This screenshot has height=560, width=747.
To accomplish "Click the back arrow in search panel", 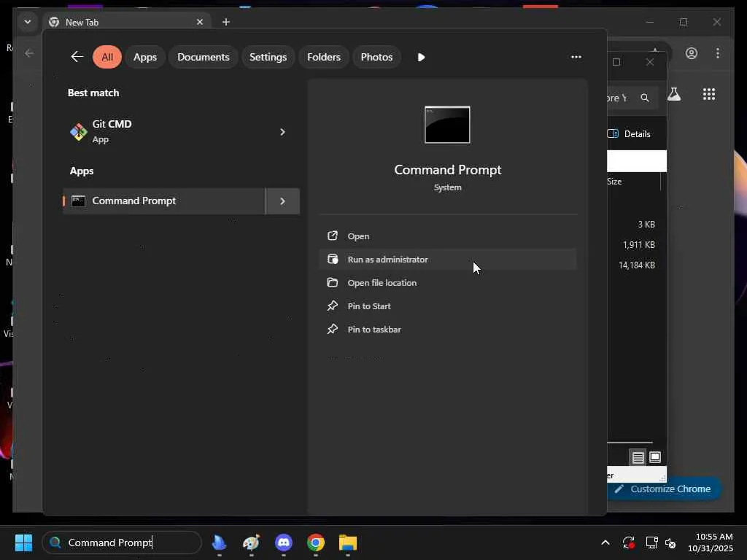I will (77, 57).
